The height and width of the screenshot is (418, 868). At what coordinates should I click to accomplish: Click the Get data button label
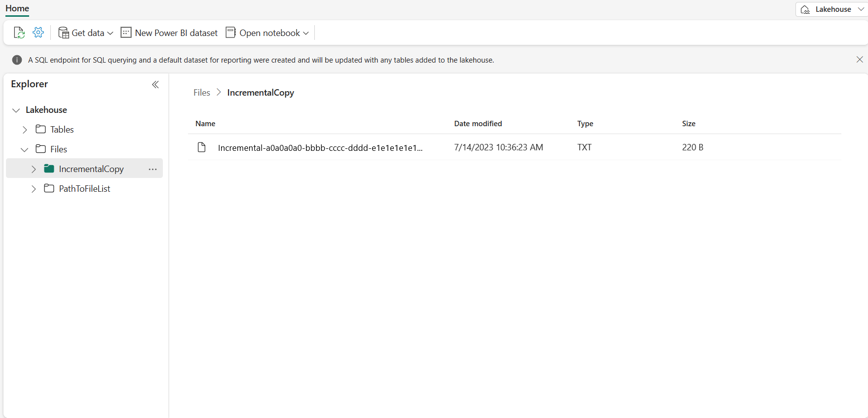[88, 33]
